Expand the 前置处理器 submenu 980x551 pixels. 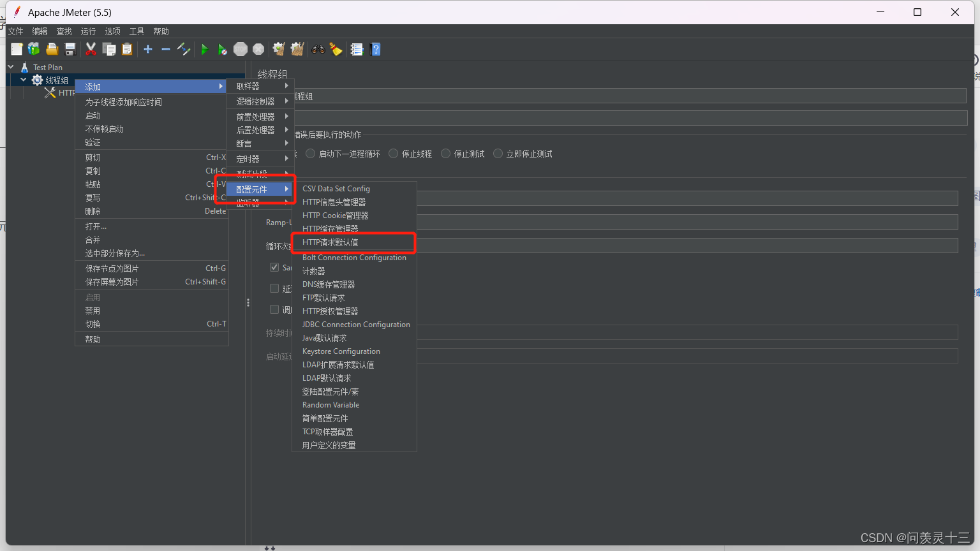(x=260, y=117)
